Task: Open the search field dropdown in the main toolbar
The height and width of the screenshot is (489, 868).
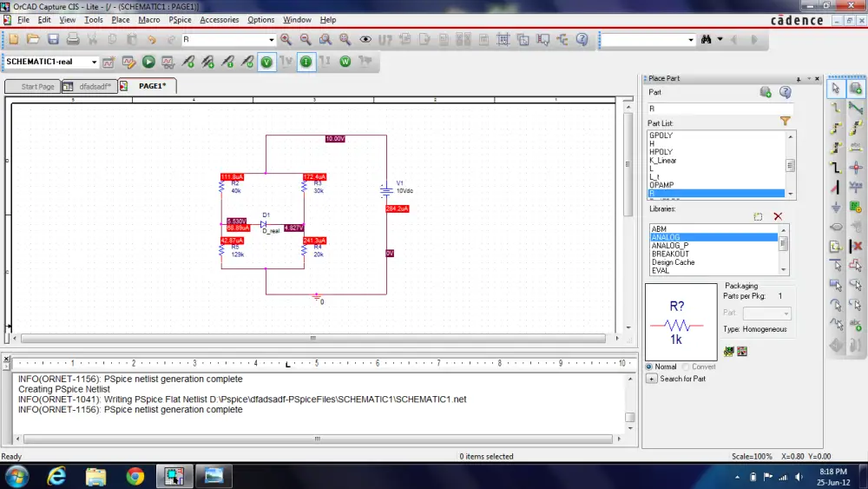Action: click(x=690, y=40)
